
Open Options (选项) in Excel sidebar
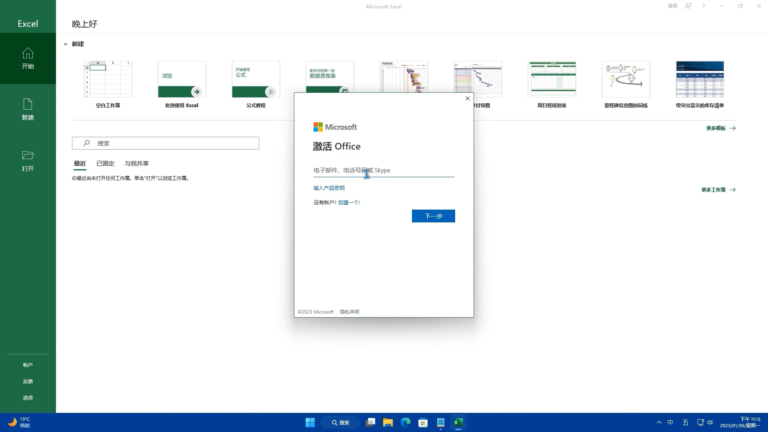28,398
